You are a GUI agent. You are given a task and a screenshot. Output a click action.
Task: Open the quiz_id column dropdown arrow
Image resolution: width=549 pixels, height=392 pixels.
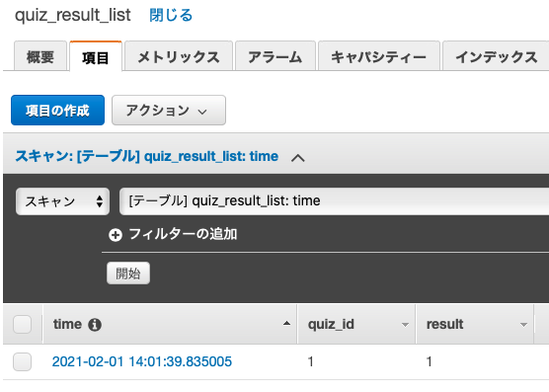click(x=405, y=325)
